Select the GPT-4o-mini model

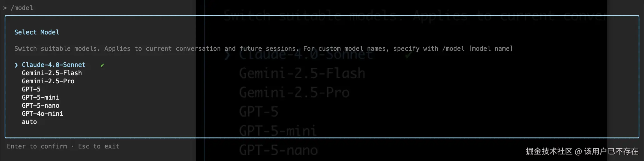coord(42,114)
